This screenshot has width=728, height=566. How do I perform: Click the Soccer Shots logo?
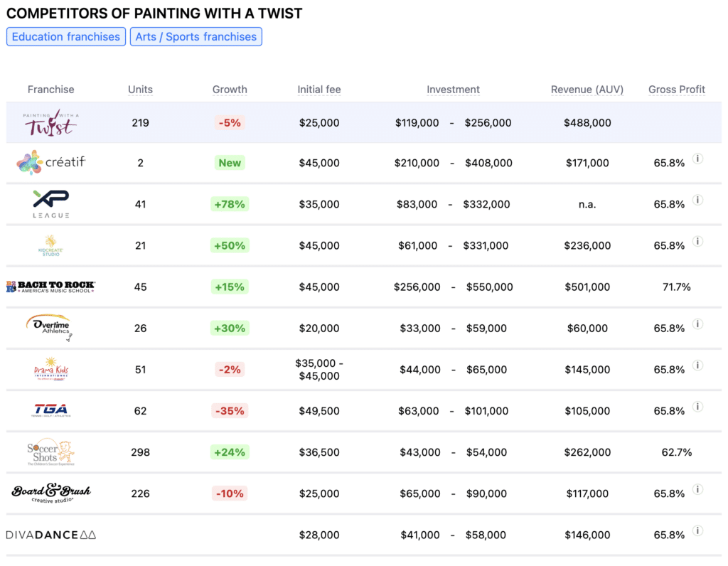click(50, 452)
